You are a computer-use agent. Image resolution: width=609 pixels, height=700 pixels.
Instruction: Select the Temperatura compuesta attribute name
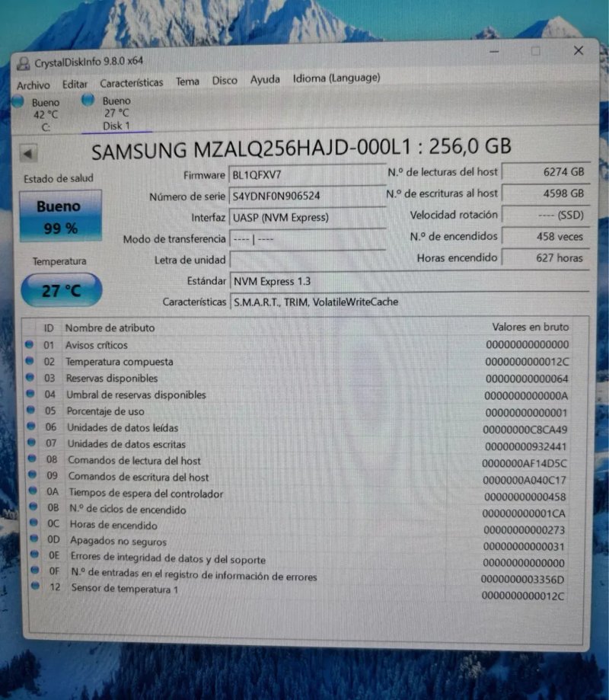120,362
